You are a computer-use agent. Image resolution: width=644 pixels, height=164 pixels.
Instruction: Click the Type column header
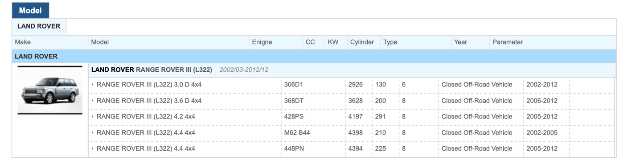pos(390,42)
